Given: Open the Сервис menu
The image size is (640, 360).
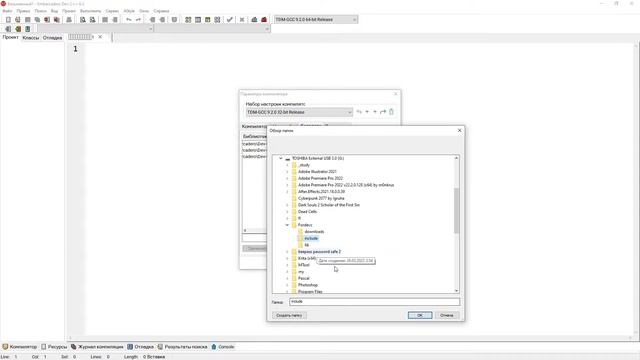Looking at the screenshot, I should point(112,11).
